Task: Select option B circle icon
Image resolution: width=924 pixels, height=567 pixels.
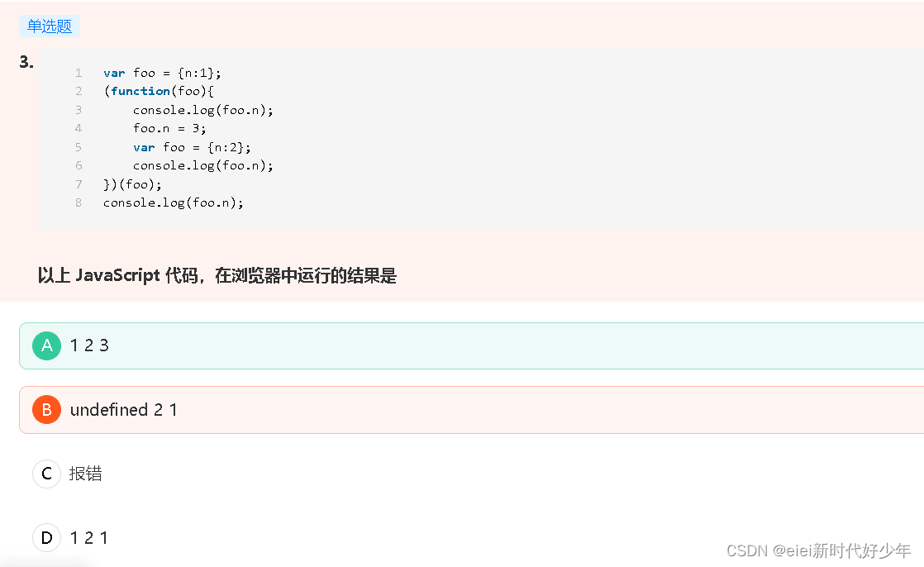Action: click(46, 410)
